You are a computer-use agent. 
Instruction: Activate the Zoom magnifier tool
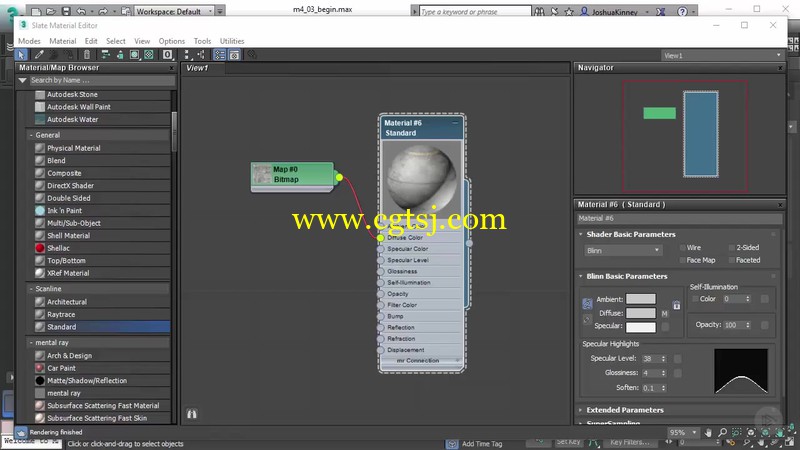[722, 432]
